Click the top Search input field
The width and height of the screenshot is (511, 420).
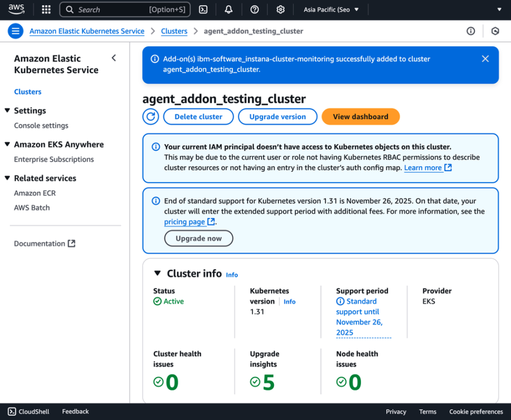[x=125, y=9]
